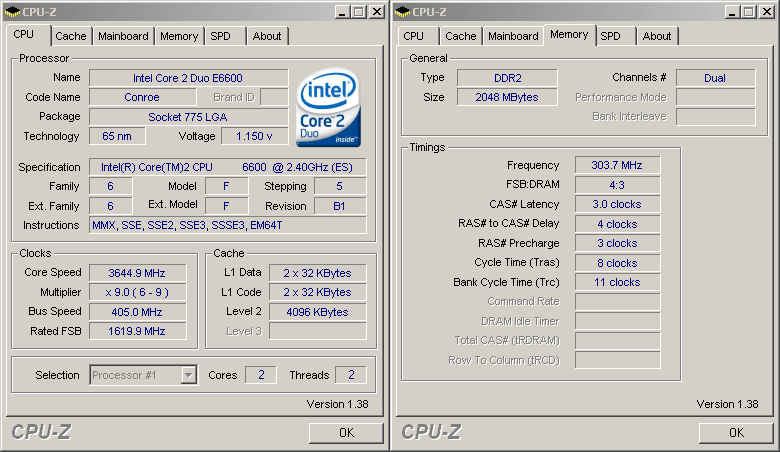Click the empty Level 3 cache field
This screenshot has width=780, height=452.
point(317,331)
